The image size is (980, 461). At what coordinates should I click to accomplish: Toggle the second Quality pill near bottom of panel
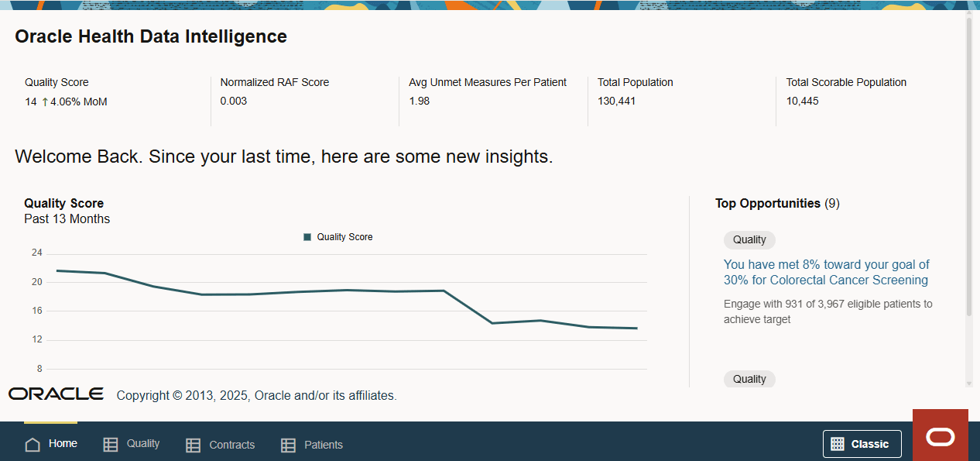(x=749, y=379)
